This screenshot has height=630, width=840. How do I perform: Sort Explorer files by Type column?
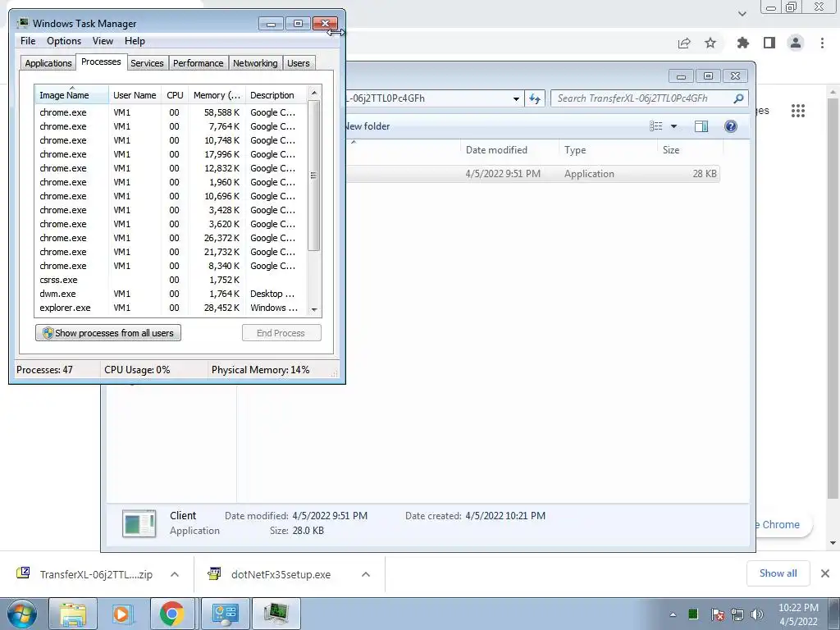pos(608,150)
